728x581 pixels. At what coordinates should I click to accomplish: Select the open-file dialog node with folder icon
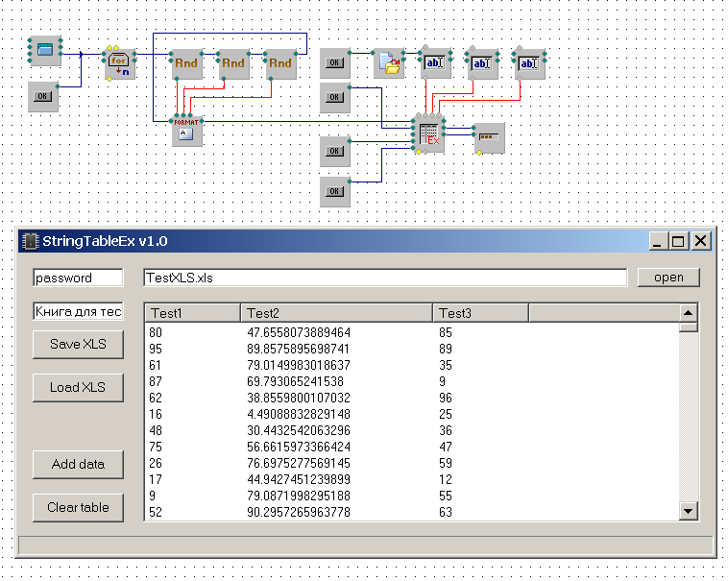click(389, 63)
